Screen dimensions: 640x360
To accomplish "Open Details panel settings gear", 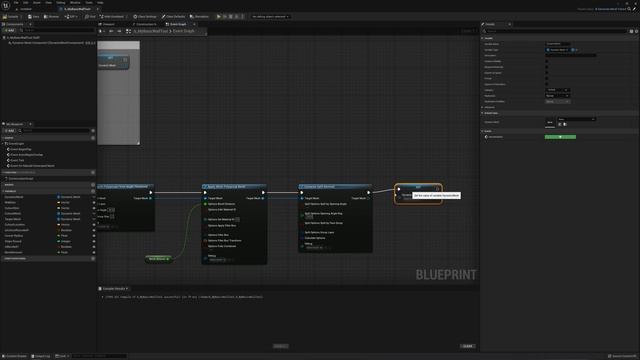I will pyautogui.click(x=636, y=31).
